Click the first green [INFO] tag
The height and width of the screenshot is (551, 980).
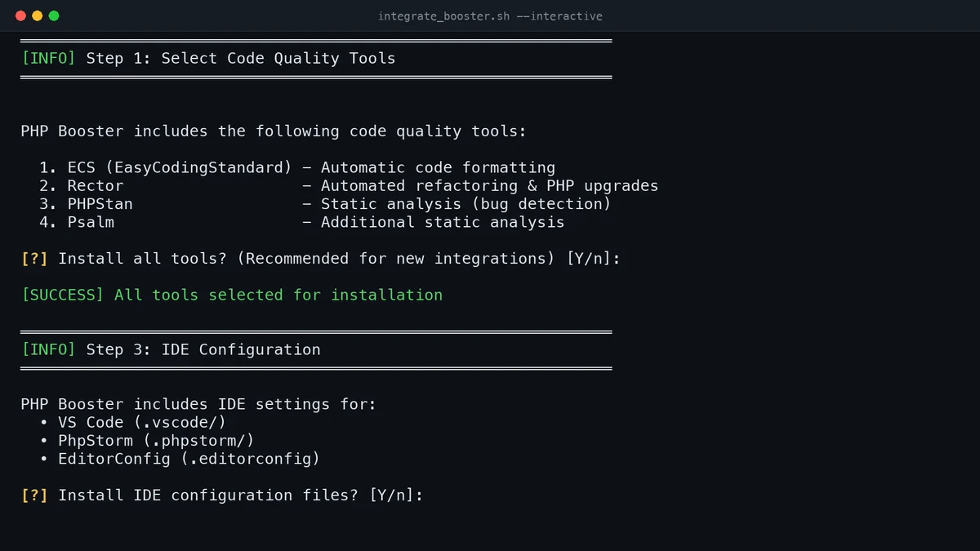(x=49, y=58)
